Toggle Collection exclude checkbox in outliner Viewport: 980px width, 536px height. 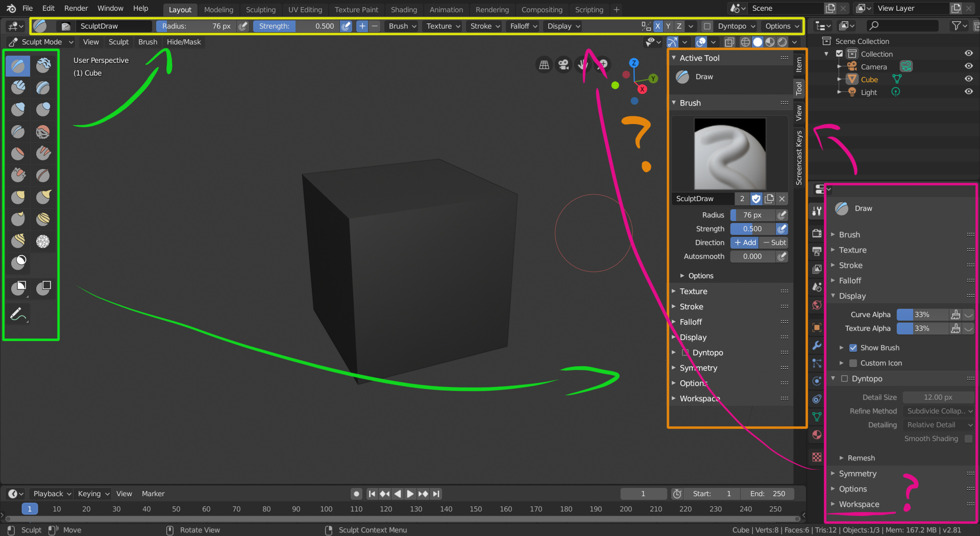tap(839, 54)
